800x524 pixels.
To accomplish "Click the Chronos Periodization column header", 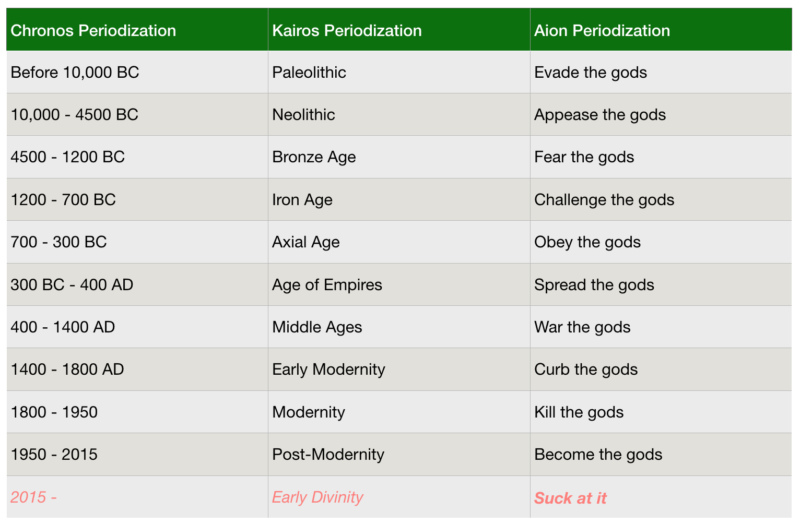I will click(x=93, y=31).
